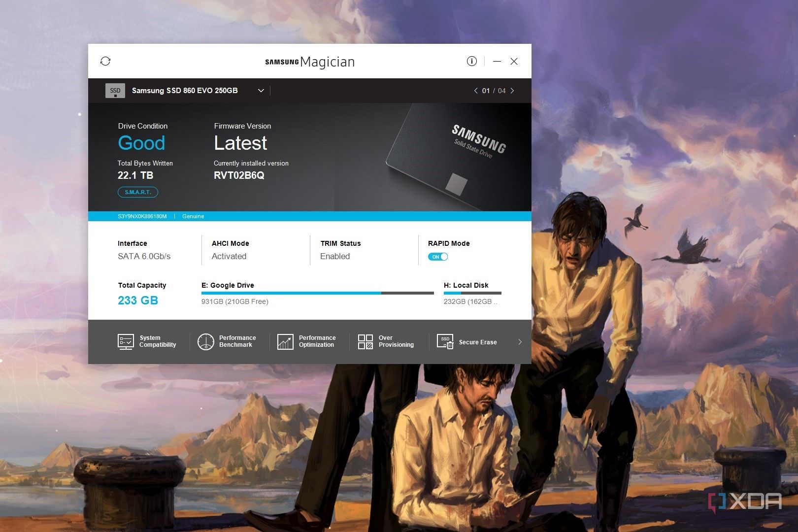Open System Compatibility icon
The height and width of the screenshot is (532, 798).
click(126, 341)
